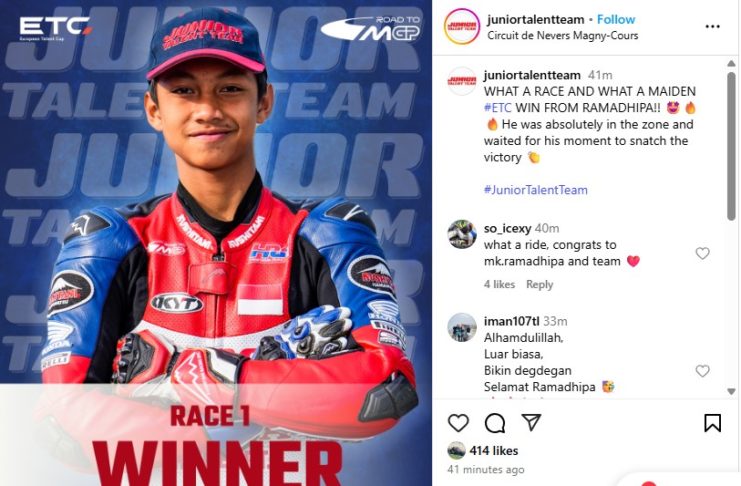This screenshot has height=486, width=741.
Task: Open the Circuit de Nevers Magny-Cours location
Action: coord(562,35)
